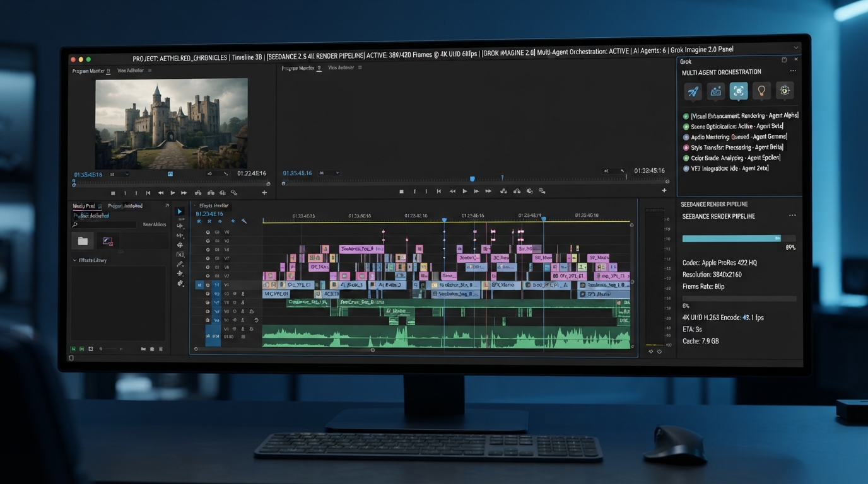Select the highlighted scan-frame icon in Grok panel
The width and height of the screenshot is (868, 484).
[x=739, y=91]
